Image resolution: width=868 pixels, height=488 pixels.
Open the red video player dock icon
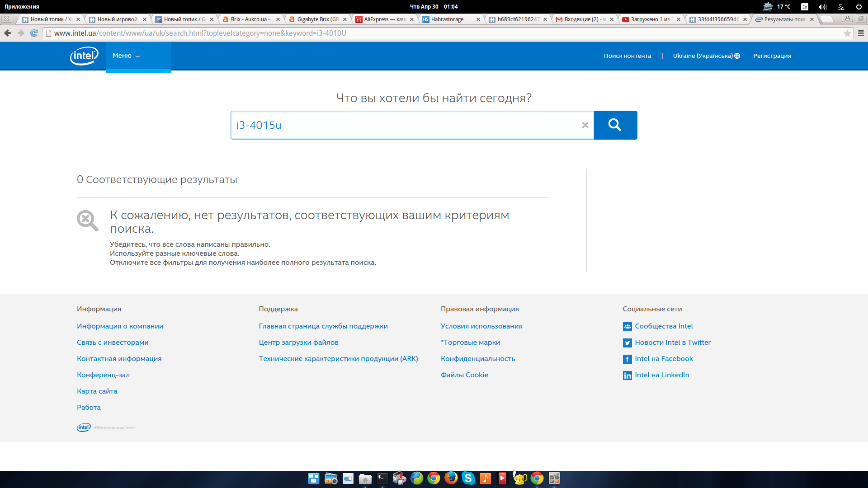tap(502, 478)
